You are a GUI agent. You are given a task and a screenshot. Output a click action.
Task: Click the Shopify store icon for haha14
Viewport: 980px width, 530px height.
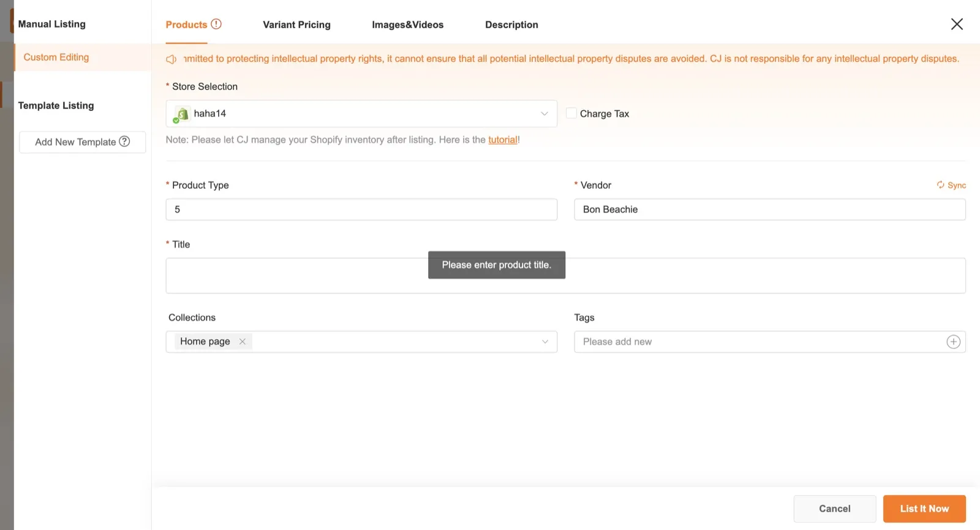tap(181, 114)
